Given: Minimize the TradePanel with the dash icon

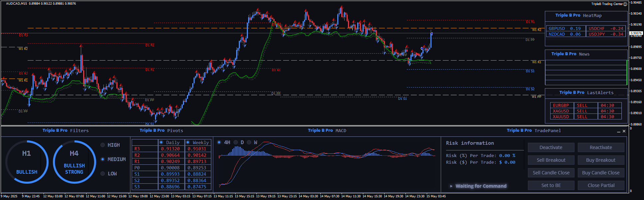Looking at the screenshot, I should tap(619, 131).
